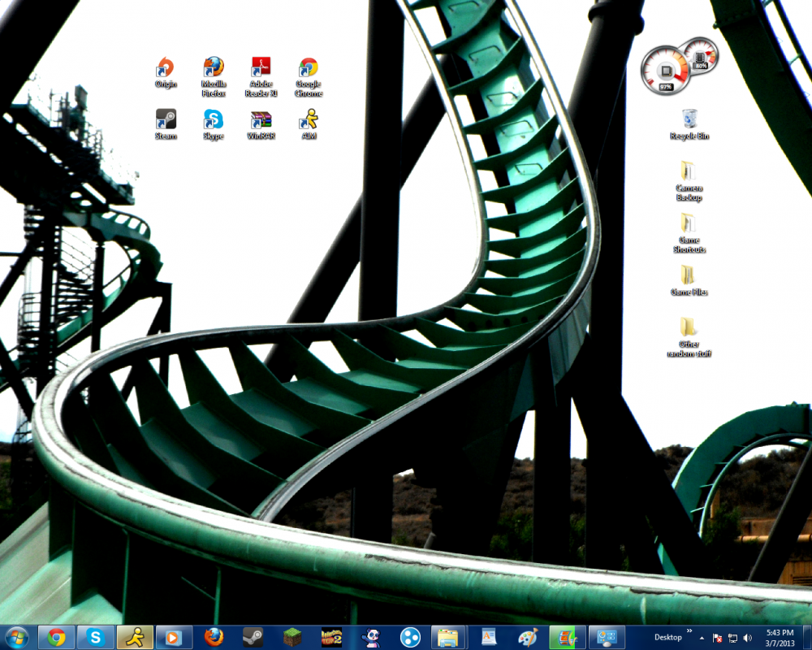Screen dimensions: 812x650
Task: Expand the Desktop toolbar chevron in taskbar
Action: 690,630
